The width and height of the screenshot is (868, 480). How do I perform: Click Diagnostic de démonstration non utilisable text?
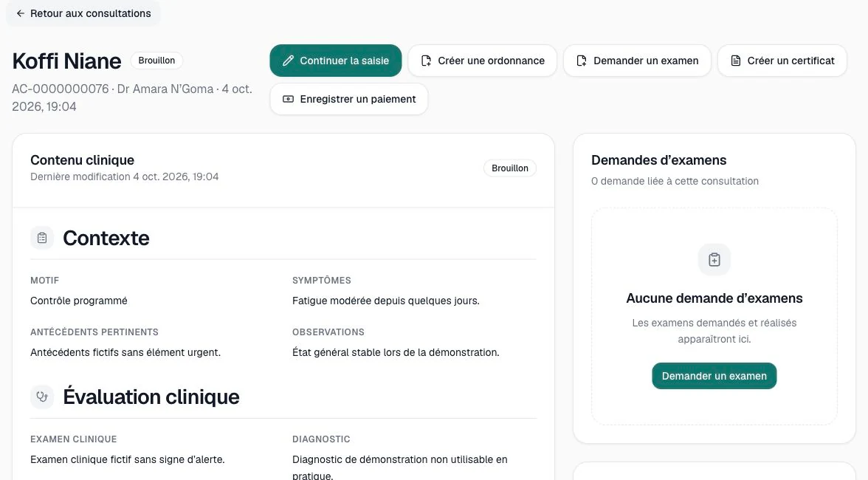[400, 467]
